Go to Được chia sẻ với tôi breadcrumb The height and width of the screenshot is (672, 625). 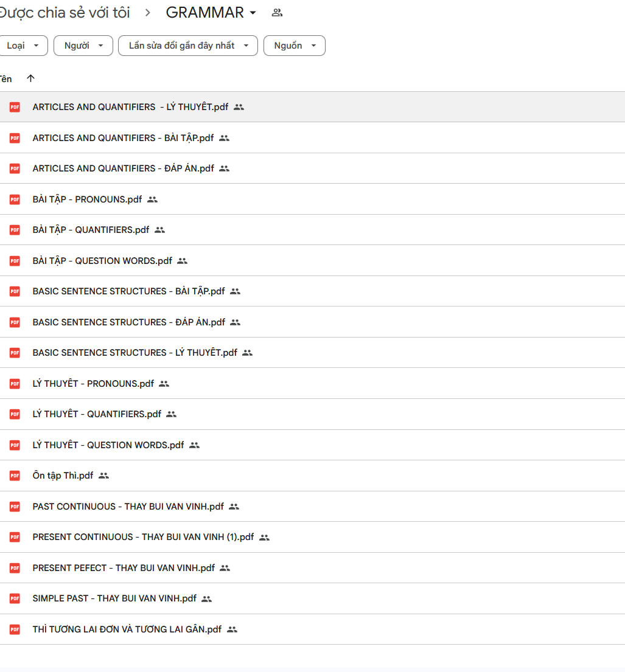pos(65,13)
